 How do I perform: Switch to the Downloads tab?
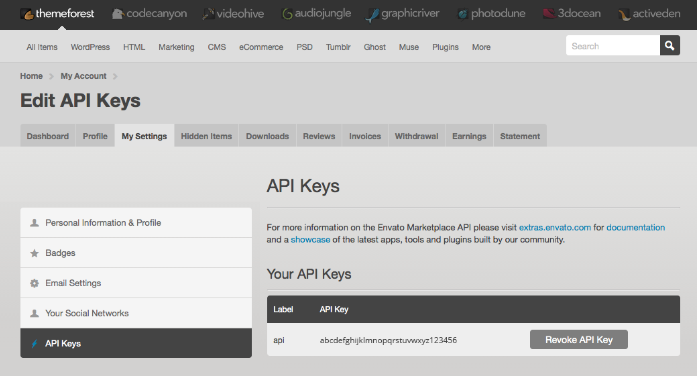[x=268, y=136]
